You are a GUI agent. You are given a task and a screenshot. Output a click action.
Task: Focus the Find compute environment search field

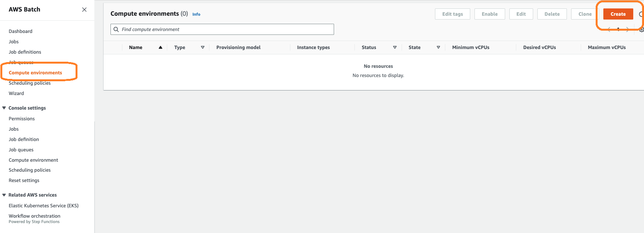click(x=226, y=30)
